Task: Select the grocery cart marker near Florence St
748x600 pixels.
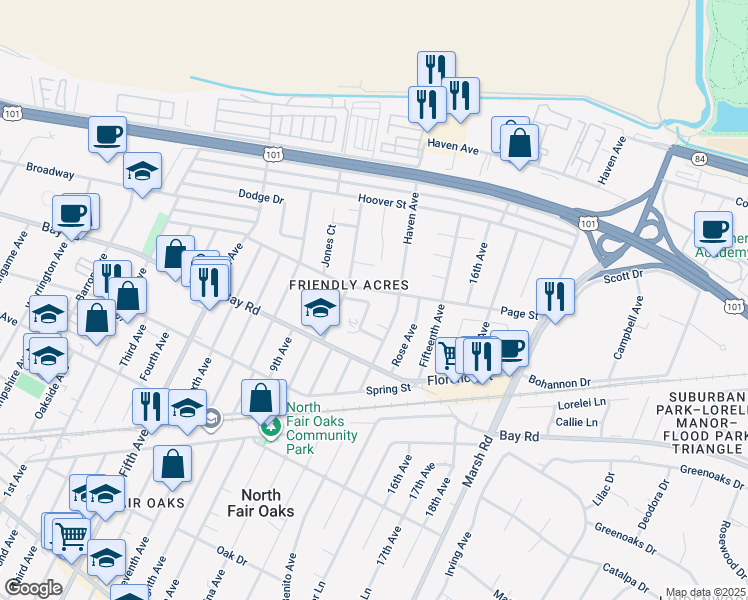Action: (x=447, y=356)
